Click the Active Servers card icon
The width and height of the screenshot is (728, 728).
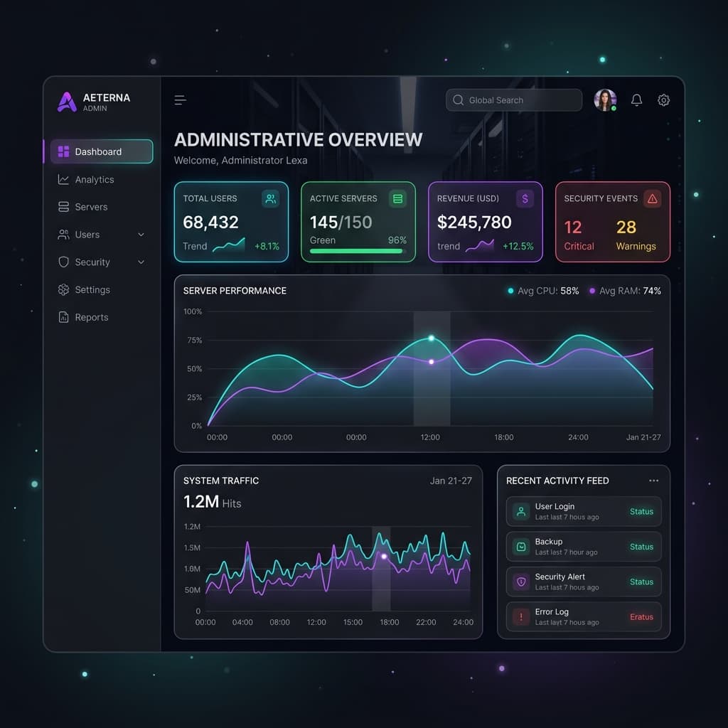click(x=397, y=199)
